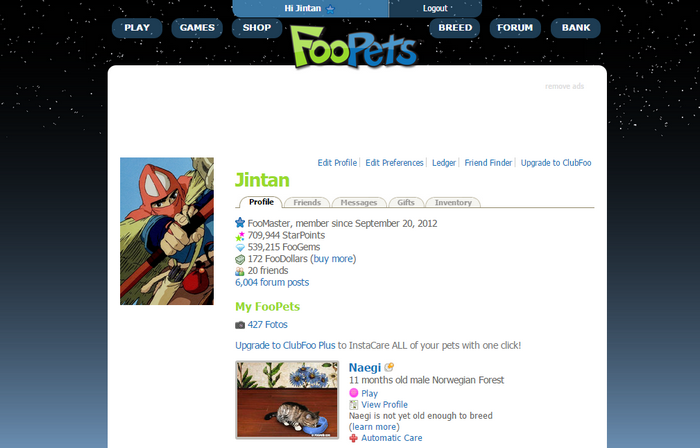700x448 pixels.
Task: Switch to the Friends tab
Action: coord(307,203)
